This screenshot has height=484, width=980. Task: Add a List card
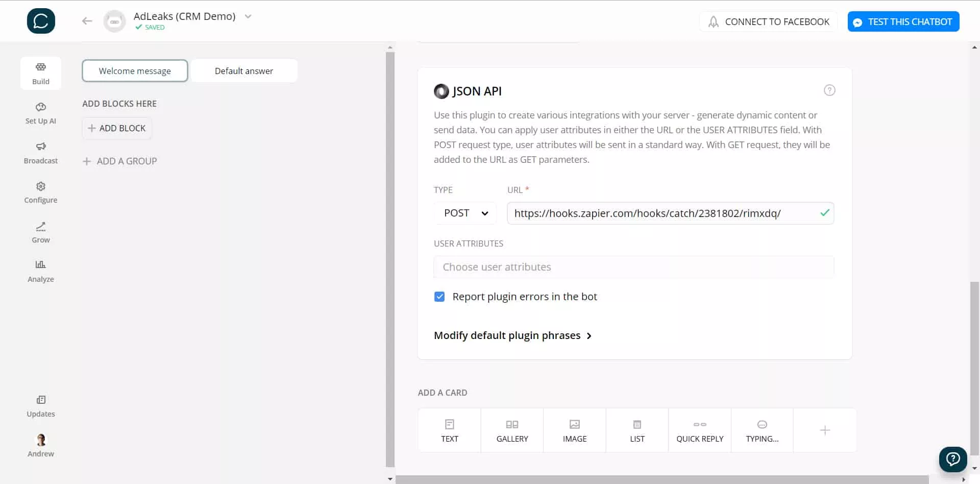637,430
